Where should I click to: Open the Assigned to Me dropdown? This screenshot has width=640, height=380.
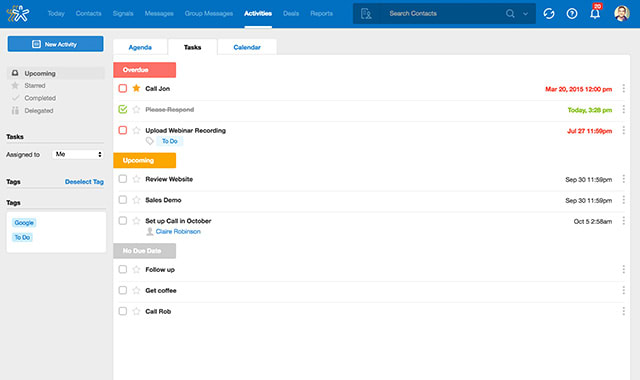[78, 154]
